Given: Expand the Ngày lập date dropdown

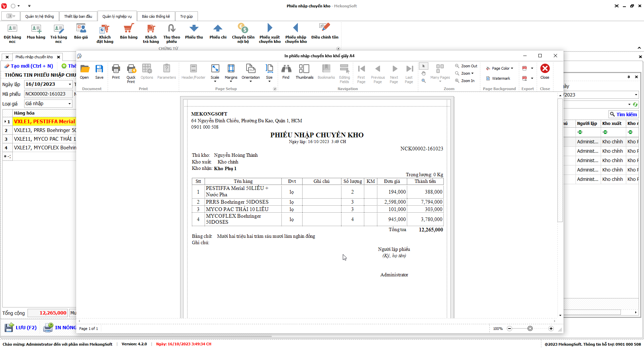Looking at the screenshot, I should pos(70,84).
